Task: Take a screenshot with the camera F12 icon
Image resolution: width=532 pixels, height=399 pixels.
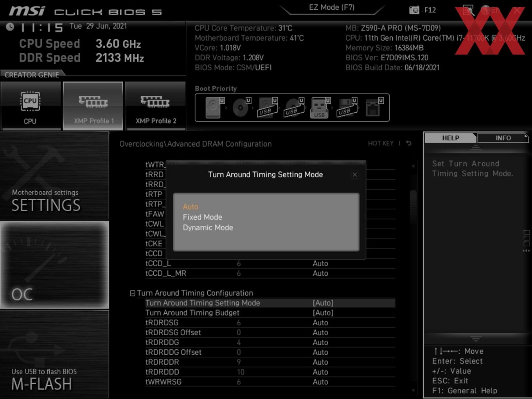Action: tap(414, 10)
